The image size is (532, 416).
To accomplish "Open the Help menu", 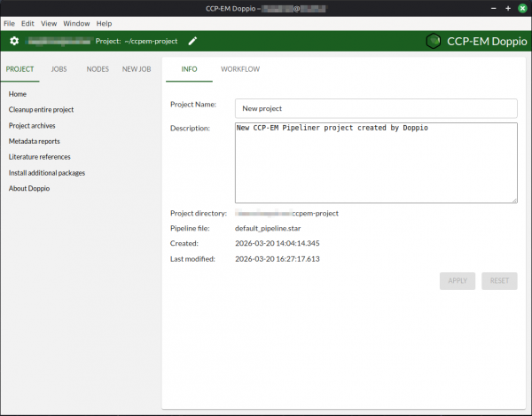I will (104, 23).
